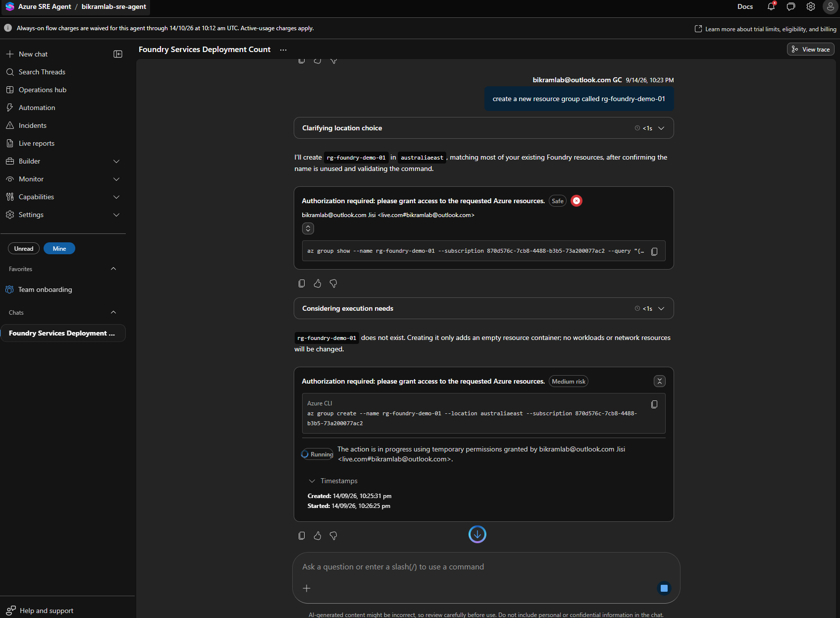Stop the running response

pyautogui.click(x=664, y=588)
